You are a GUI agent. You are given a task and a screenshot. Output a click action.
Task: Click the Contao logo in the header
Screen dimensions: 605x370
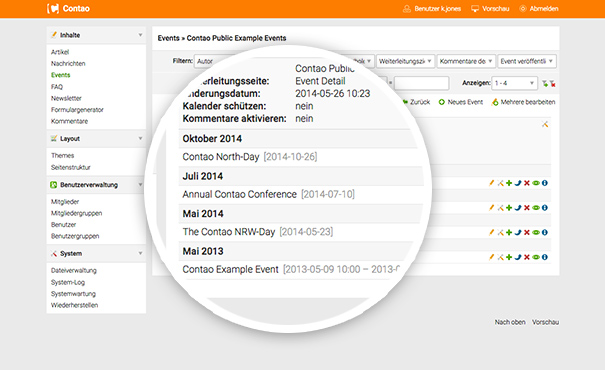pyautogui.click(x=68, y=8)
